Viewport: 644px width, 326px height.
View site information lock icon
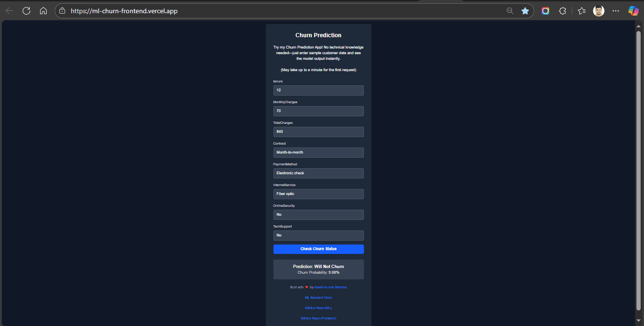click(x=62, y=11)
